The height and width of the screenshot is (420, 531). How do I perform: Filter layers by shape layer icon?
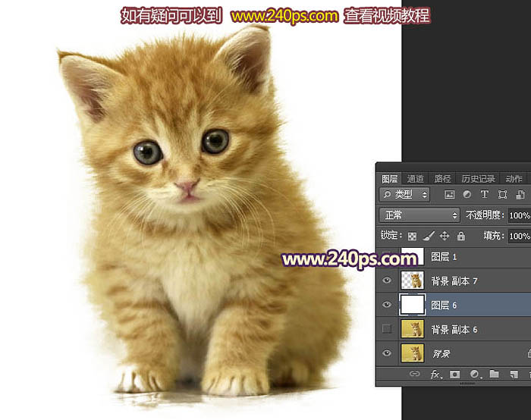tap(502, 194)
